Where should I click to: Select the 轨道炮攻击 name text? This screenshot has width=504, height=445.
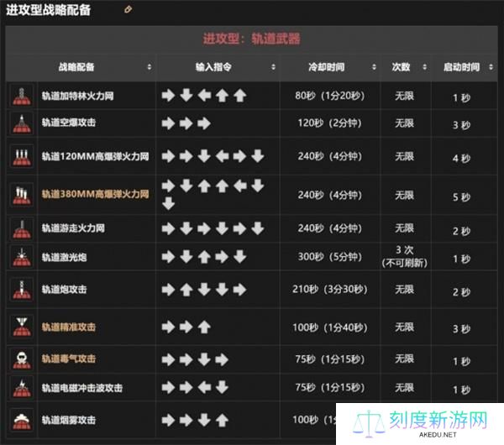[64, 290]
